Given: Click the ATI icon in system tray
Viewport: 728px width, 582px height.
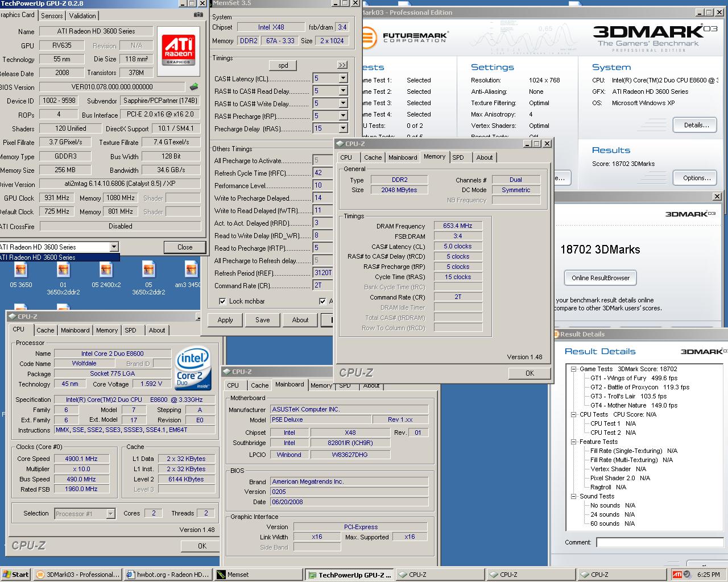Looking at the screenshot, I should [677, 575].
